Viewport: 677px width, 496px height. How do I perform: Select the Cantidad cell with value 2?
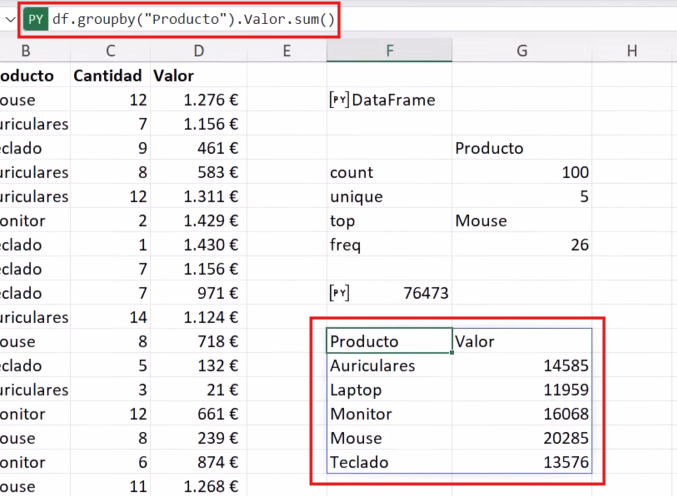click(x=111, y=221)
